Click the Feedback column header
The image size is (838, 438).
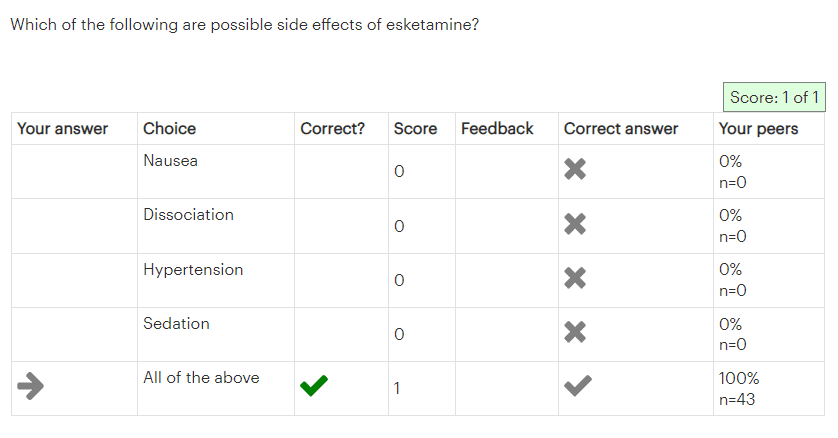click(x=497, y=128)
